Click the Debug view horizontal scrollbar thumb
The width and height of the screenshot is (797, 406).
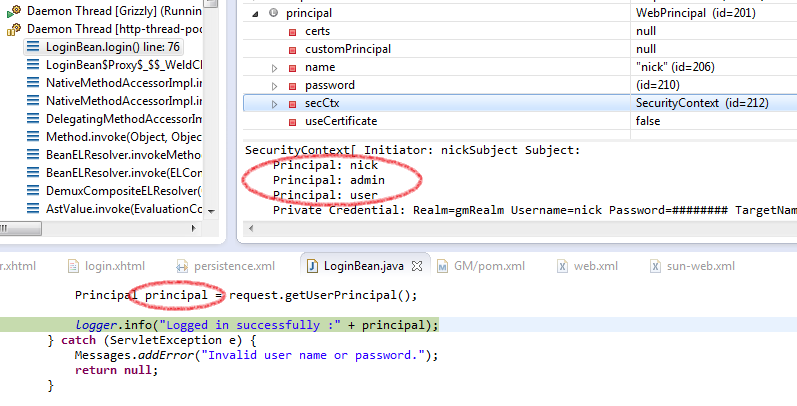20,229
